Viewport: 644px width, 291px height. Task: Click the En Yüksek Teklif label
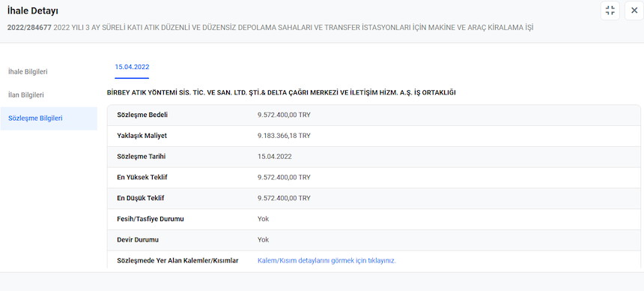click(142, 177)
